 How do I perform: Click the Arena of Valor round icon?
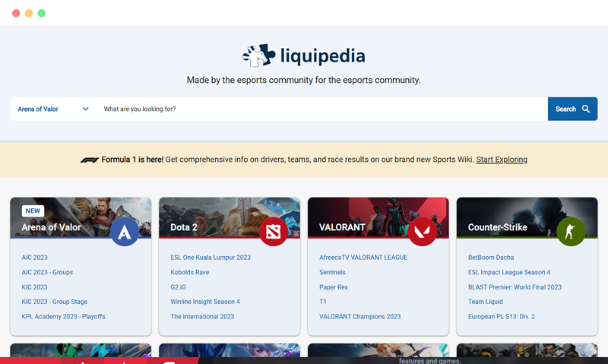click(125, 232)
